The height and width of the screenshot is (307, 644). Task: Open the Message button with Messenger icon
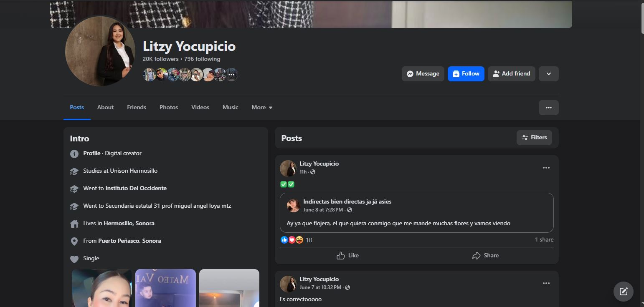pos(423,74)
